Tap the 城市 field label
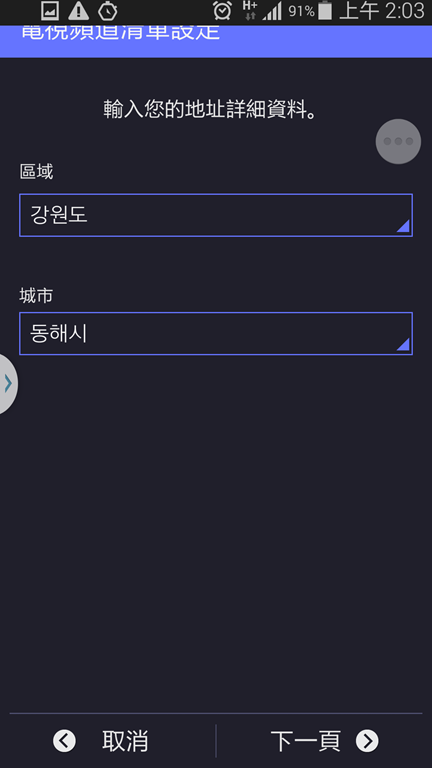The height and width of the screenshot is (768, 432). (36, 296)
